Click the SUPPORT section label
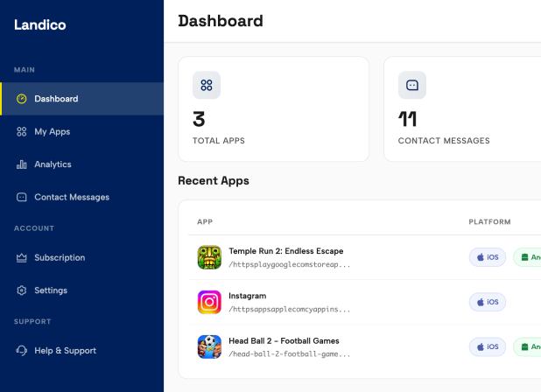The width and height of the screenshot is (541, 392). tap(32, 322)
